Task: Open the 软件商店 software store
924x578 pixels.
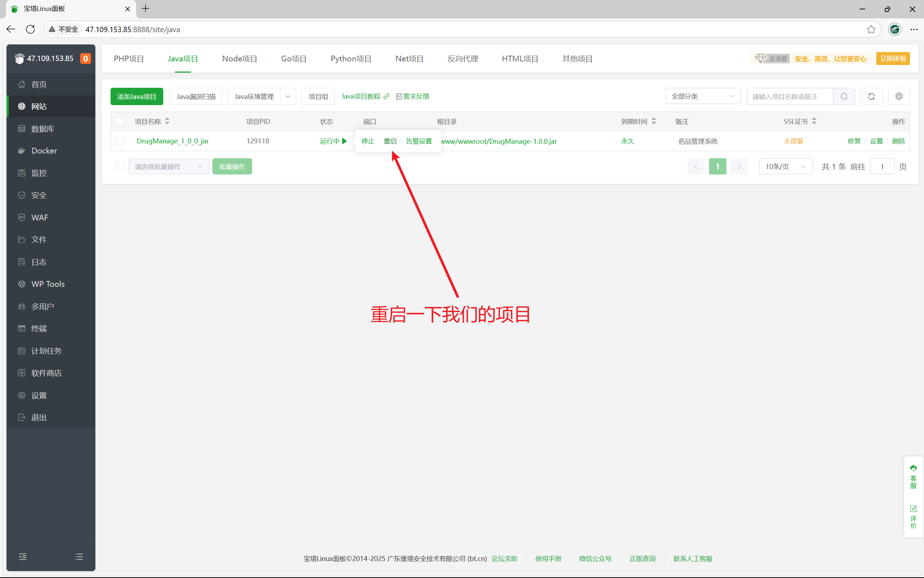Action: 46,373
